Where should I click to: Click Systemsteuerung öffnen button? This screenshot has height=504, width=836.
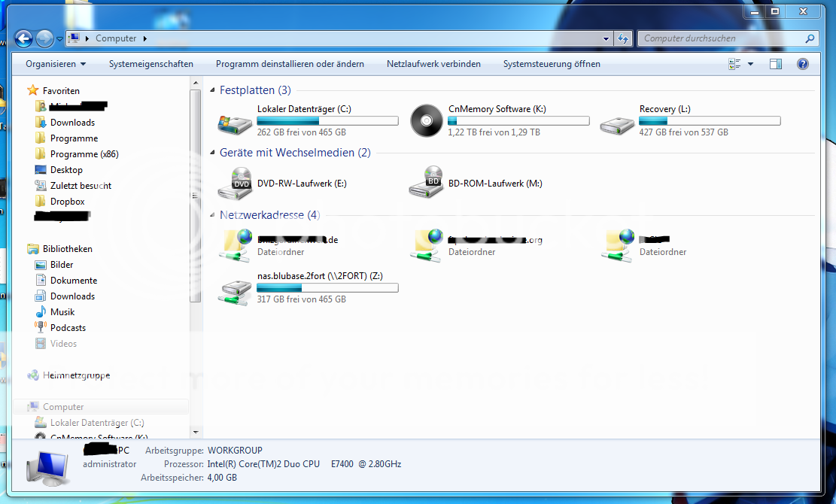pyautogui.click(x=552, y=64)
